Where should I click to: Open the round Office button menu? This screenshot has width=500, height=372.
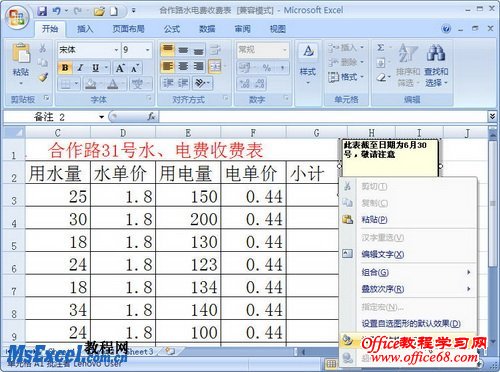(x=17, y=17)
